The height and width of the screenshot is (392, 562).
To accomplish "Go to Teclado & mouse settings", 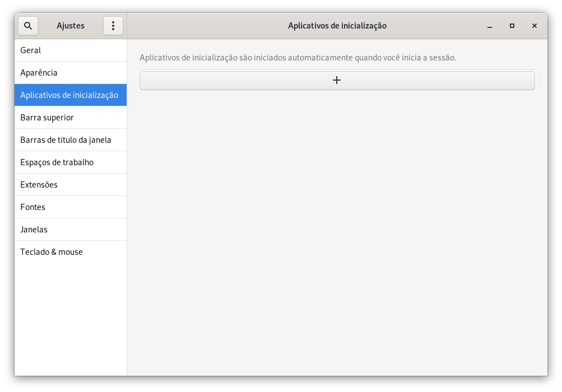I will (x=71, y=252).
